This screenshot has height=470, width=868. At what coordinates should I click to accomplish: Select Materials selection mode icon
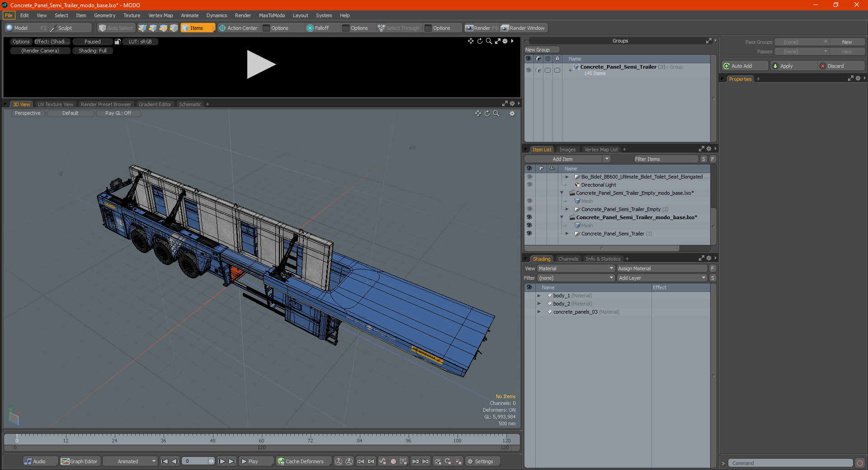point(174,28)
